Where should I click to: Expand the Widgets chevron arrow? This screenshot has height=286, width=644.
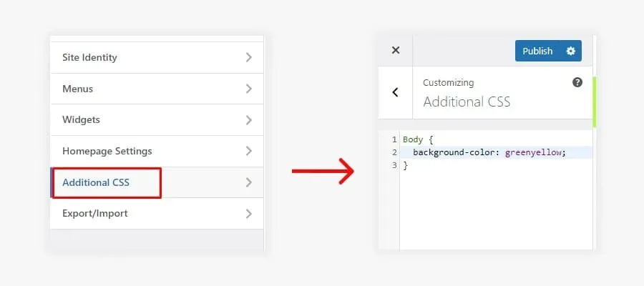[248, 120]
